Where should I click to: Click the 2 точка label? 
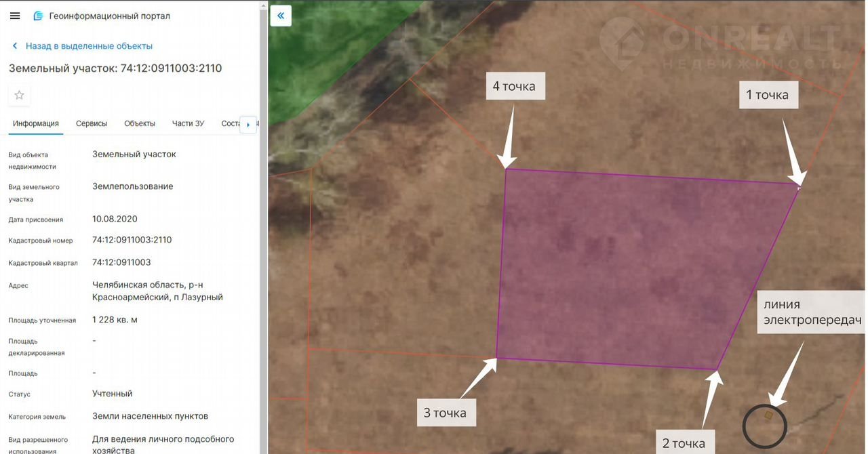(x=684, y=443)
